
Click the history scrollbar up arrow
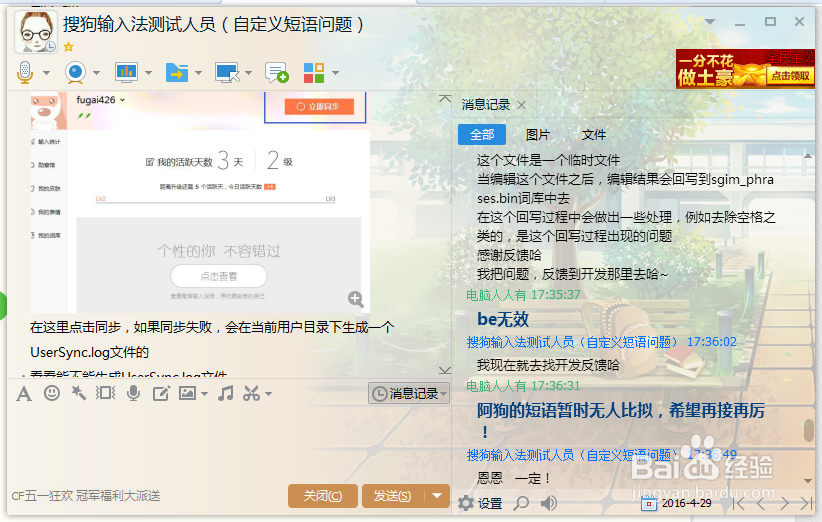pos(808,156)
